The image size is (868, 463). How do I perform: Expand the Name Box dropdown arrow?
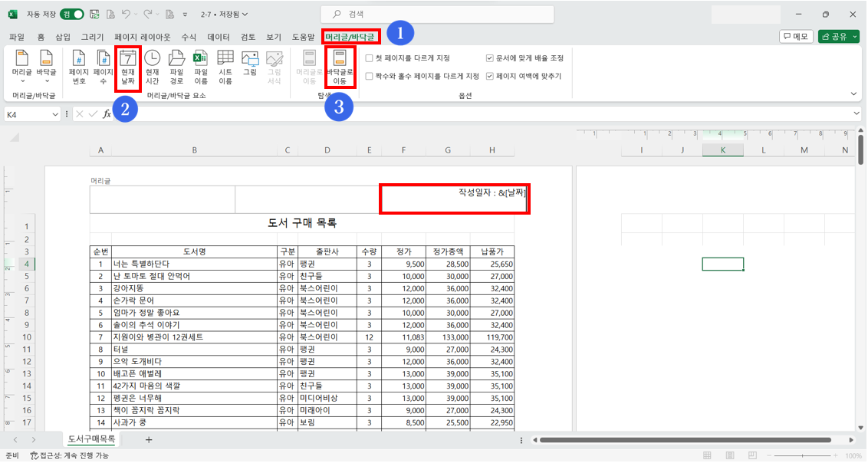coord(55,114)
